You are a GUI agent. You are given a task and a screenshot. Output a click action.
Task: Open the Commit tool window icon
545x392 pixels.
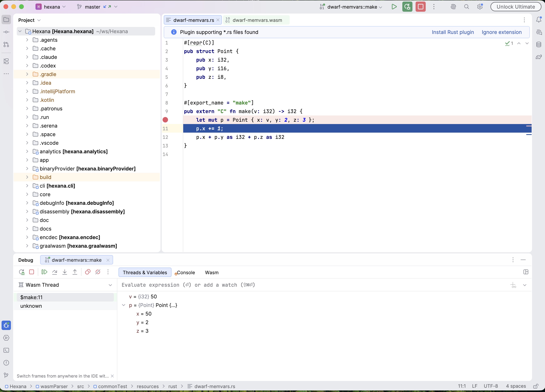pyautogui.click(x=6, y=32)
